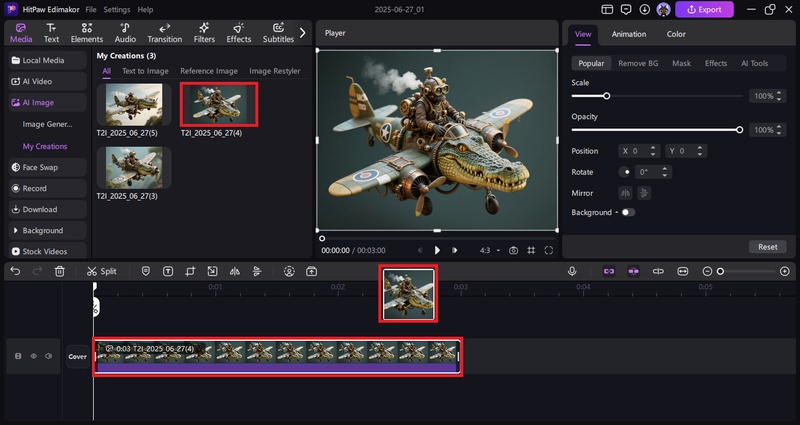Enter fullscreen preview in the player
Image resolution: width=800 pixels, height=425 pixels.
[549, 250]
